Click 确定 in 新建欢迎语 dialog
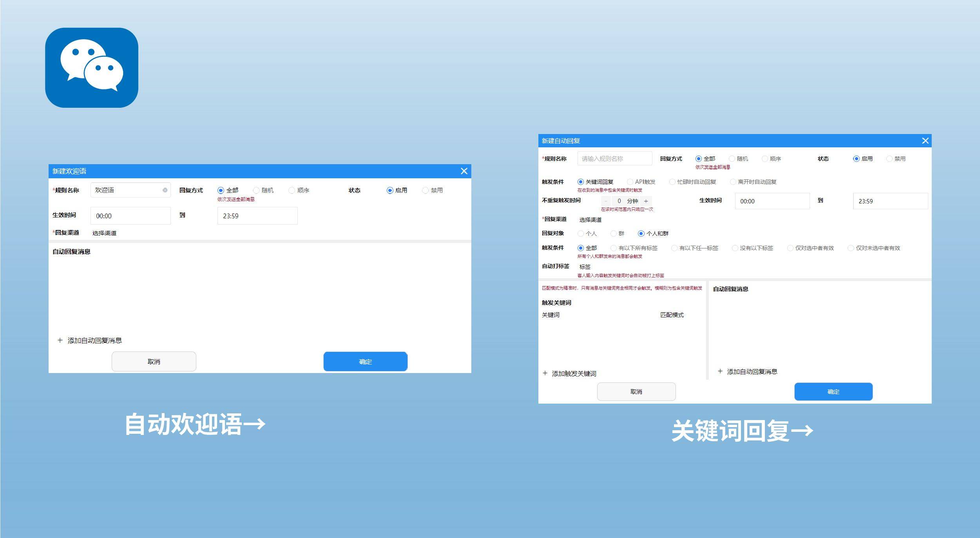This screenshot has width=980, height=538. click(366, 361)
